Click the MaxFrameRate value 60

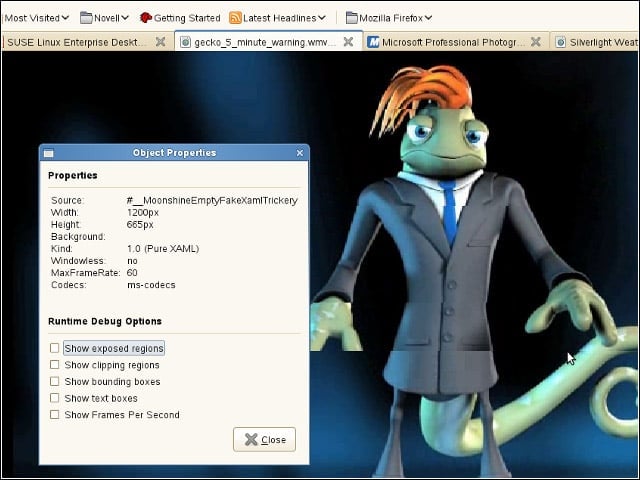coord(132,273)
